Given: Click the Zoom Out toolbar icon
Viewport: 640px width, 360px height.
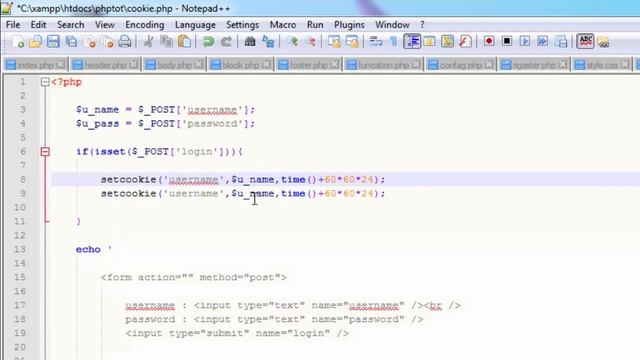Looking at the screenshot, I should coord(310,42).
